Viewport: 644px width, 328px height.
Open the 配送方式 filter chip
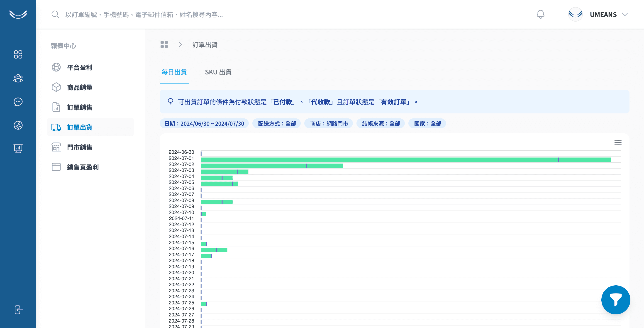277,123
